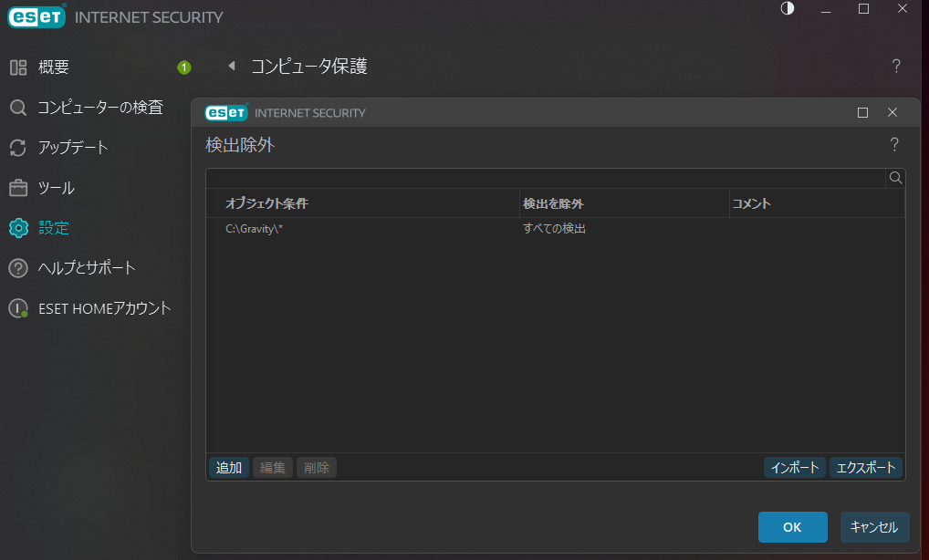Select the C:\Gravity\* exclusion row
Image resolution: width=929 pixels, height=560 pixels.
click(365, 229)
